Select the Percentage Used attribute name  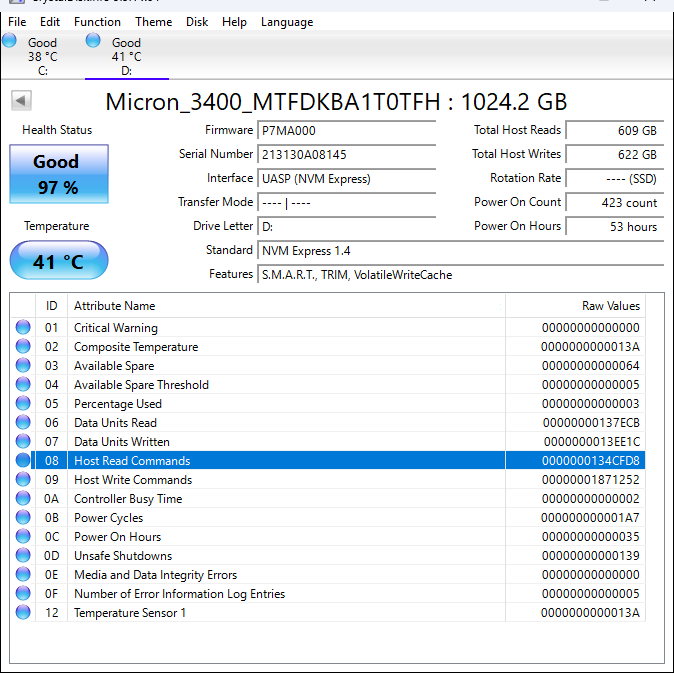pyautogui.click(x=118, y=404)
